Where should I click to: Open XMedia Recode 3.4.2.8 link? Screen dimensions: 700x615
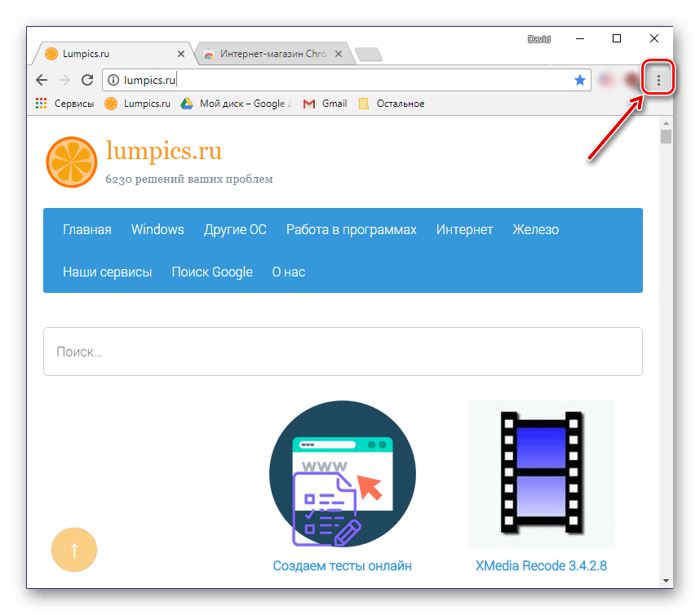point(541,566)
